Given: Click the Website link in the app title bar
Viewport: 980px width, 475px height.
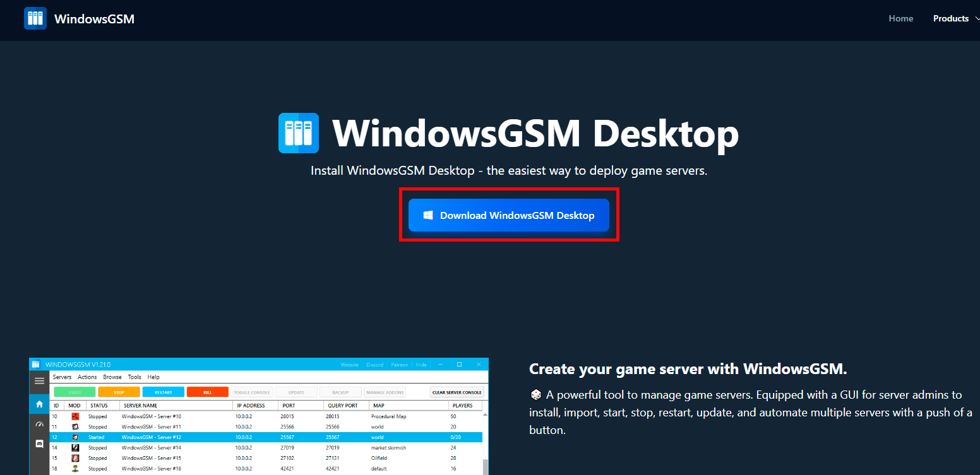Looking at the screenshot, I should [349, 365].
